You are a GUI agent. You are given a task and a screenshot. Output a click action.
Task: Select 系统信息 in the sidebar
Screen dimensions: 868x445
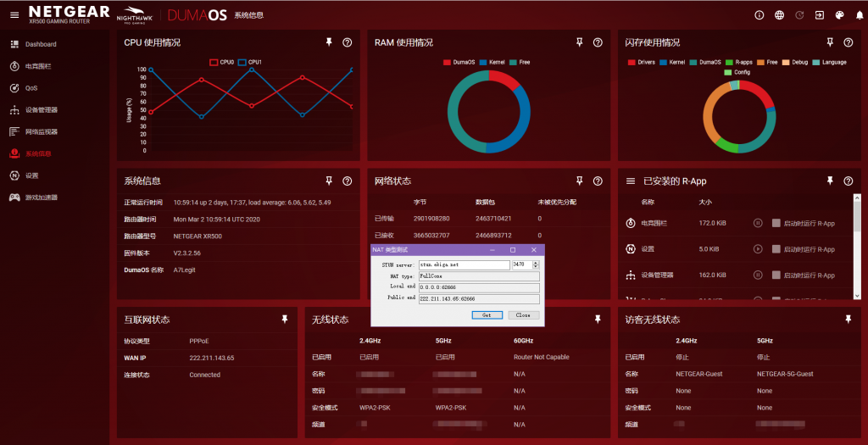tap(53, 153)
